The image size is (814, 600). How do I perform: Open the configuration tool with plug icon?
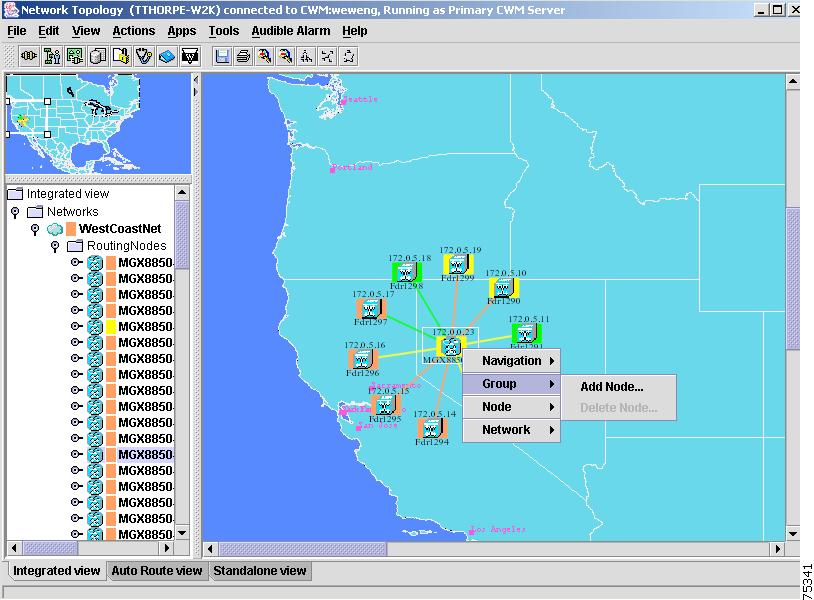pyautogui.click(x=75, y=56)
